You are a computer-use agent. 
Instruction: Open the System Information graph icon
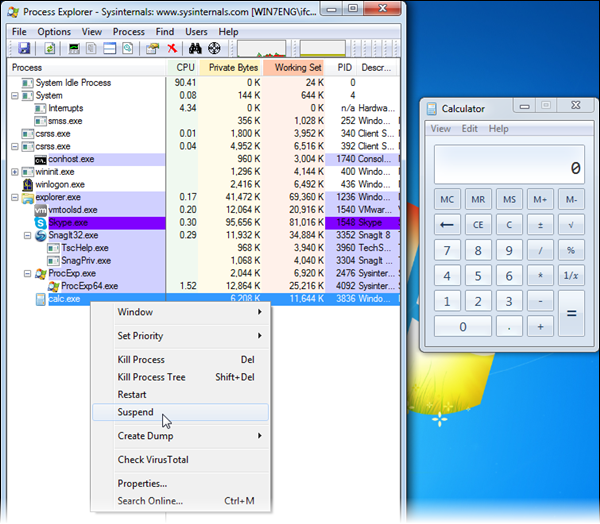pos(74,49)
